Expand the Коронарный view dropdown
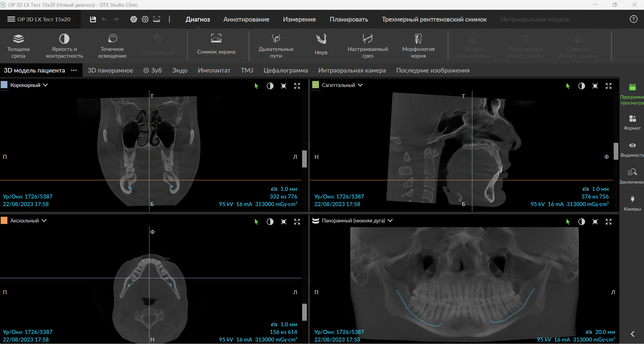 pos(45,85)
